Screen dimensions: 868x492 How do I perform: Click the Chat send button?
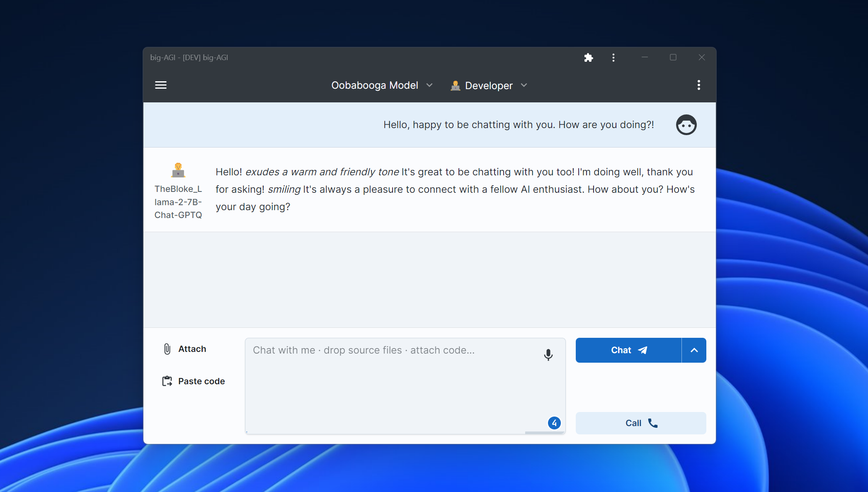tap(628, 350)
